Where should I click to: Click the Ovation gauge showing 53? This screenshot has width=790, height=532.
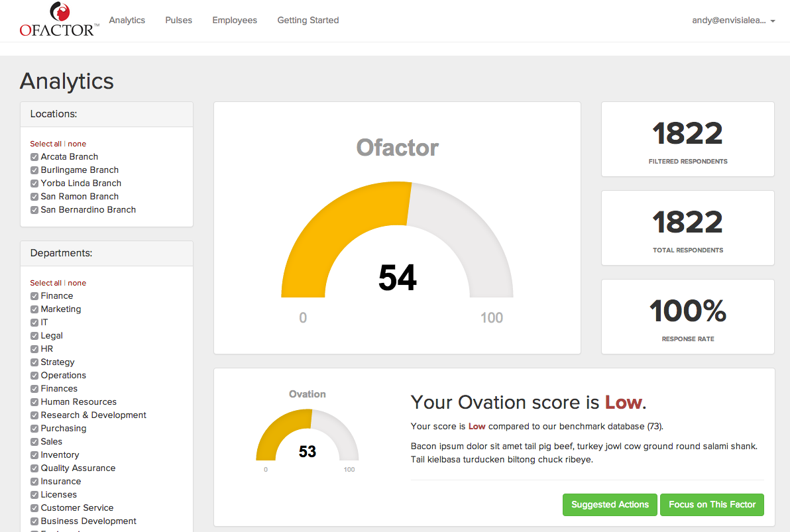[x=308, y=435]
